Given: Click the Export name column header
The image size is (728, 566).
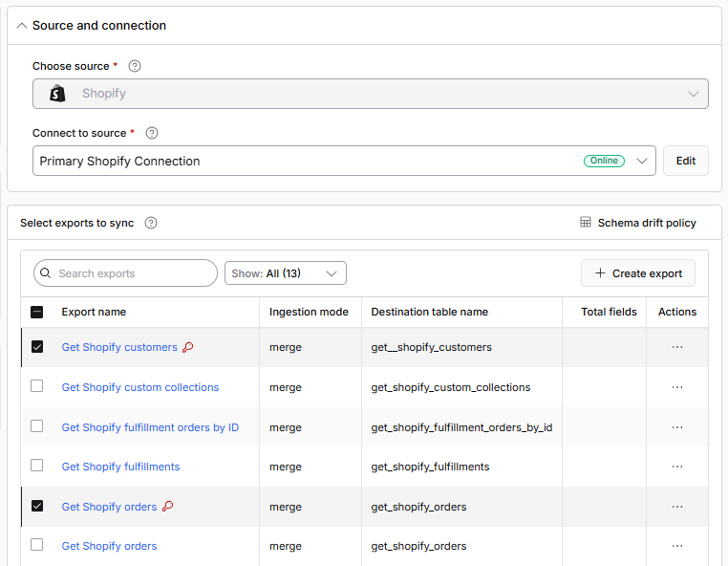Looking at the screenshot, I should tap(94, 312).
